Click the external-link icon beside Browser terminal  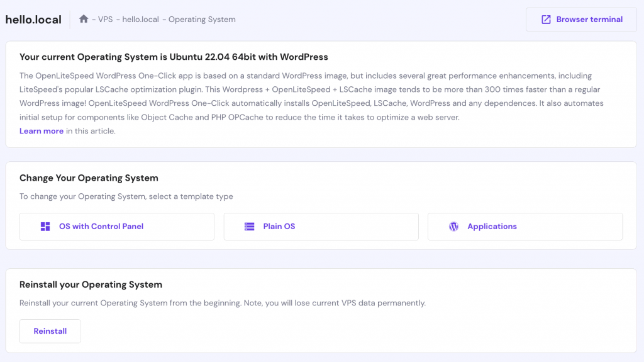pyautogui.click(x=546, y=20)
